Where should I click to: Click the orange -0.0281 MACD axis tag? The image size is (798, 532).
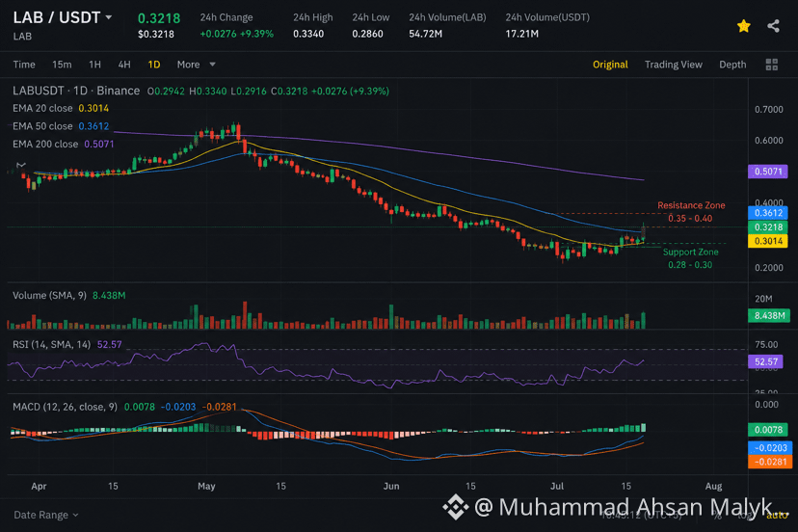click(770, 462)
